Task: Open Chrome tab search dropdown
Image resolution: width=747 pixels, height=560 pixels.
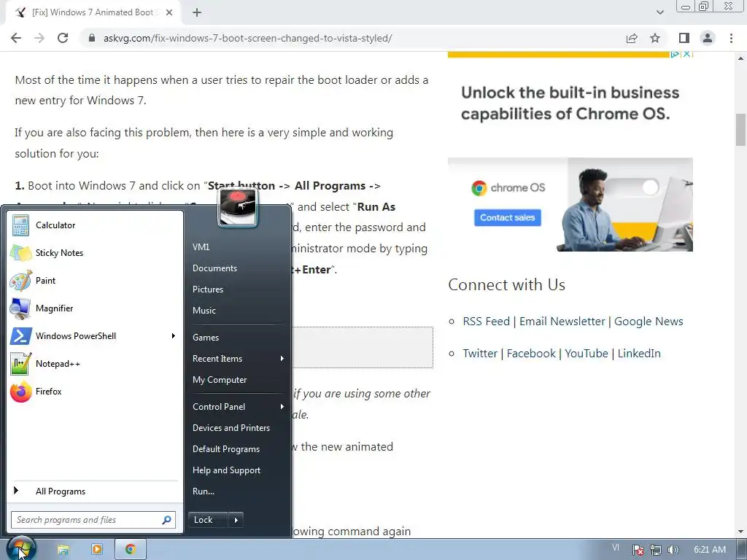Action: (659, 12)
